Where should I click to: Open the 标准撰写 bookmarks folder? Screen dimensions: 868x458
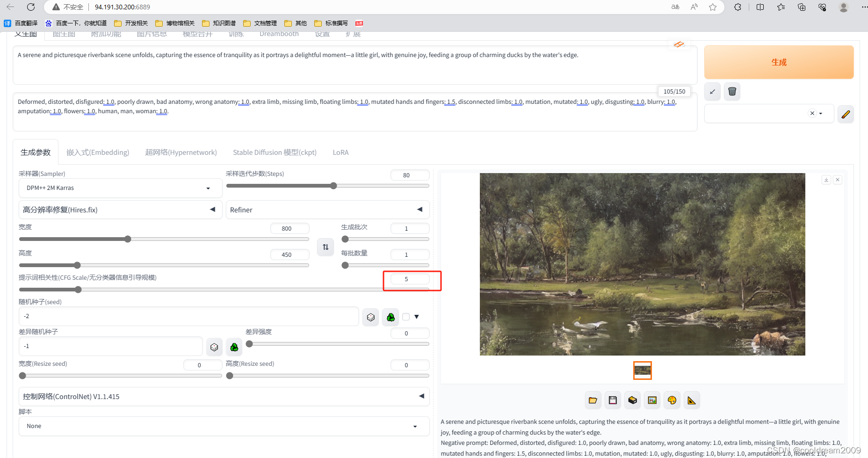[x=331, y=23]
